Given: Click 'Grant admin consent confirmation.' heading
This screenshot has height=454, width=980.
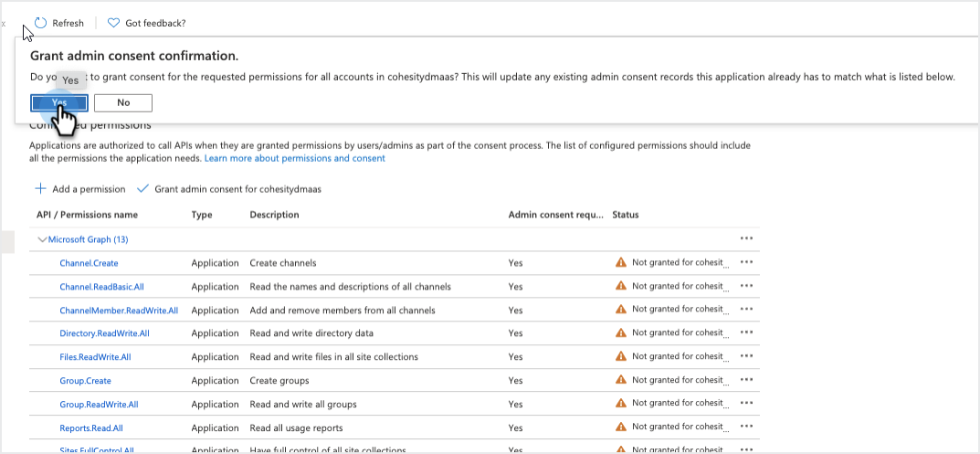Looking at the screenshot, I should coord(134,56).
